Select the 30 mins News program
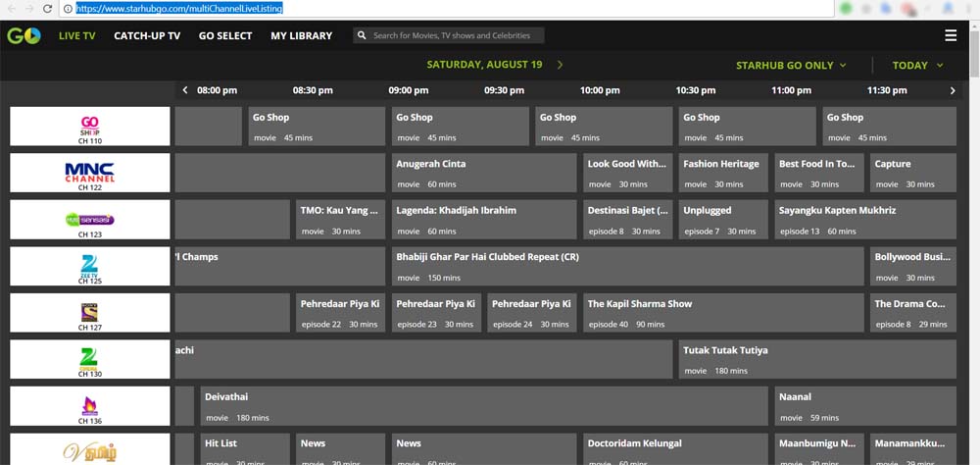 [x=341, y=449]
